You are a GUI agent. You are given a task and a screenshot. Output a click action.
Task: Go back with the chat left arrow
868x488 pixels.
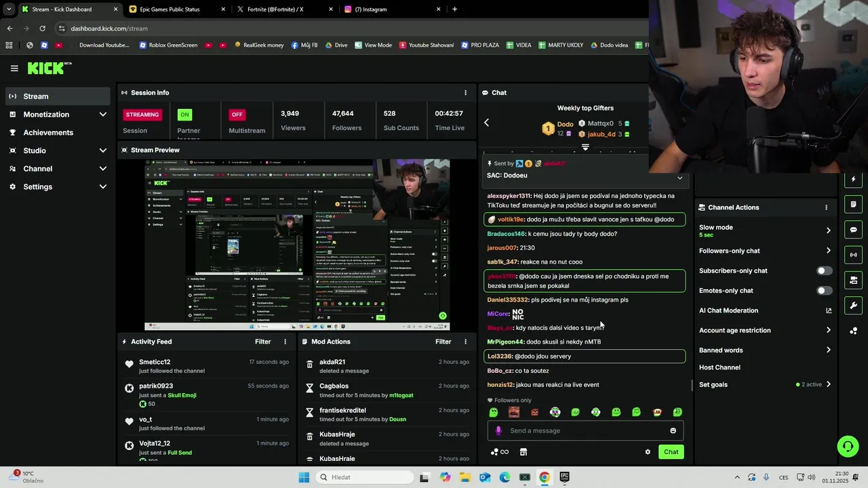pos(486,123)
